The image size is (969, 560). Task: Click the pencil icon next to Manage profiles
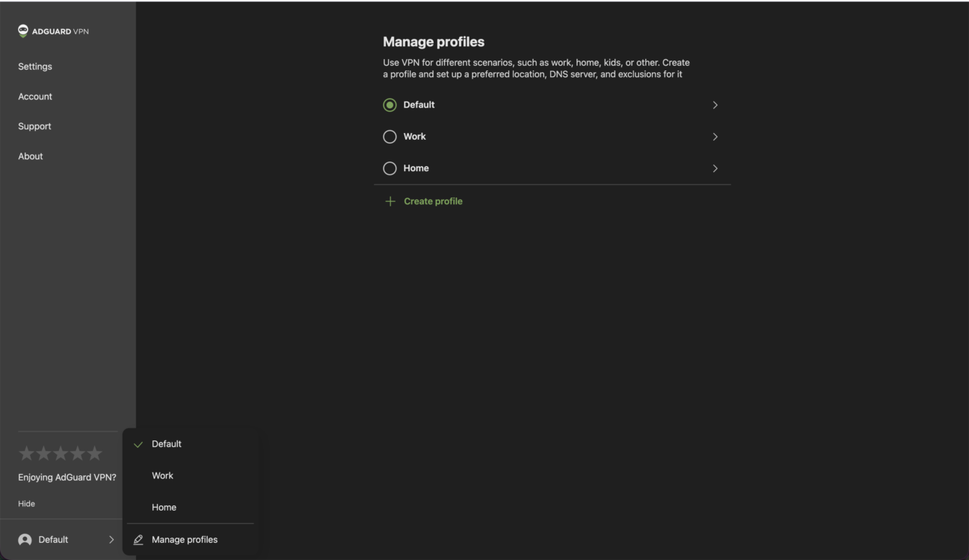pos(138,540)
